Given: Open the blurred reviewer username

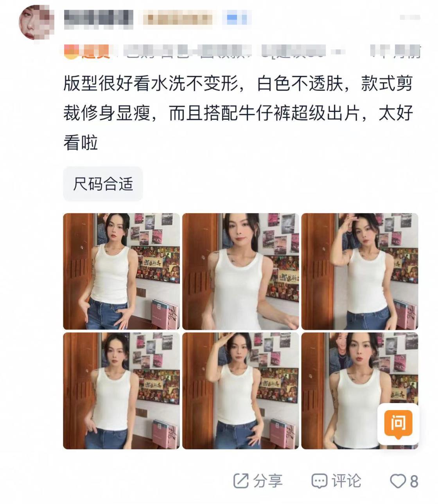Looking at the screenshot, I should [x=99, y=19].
